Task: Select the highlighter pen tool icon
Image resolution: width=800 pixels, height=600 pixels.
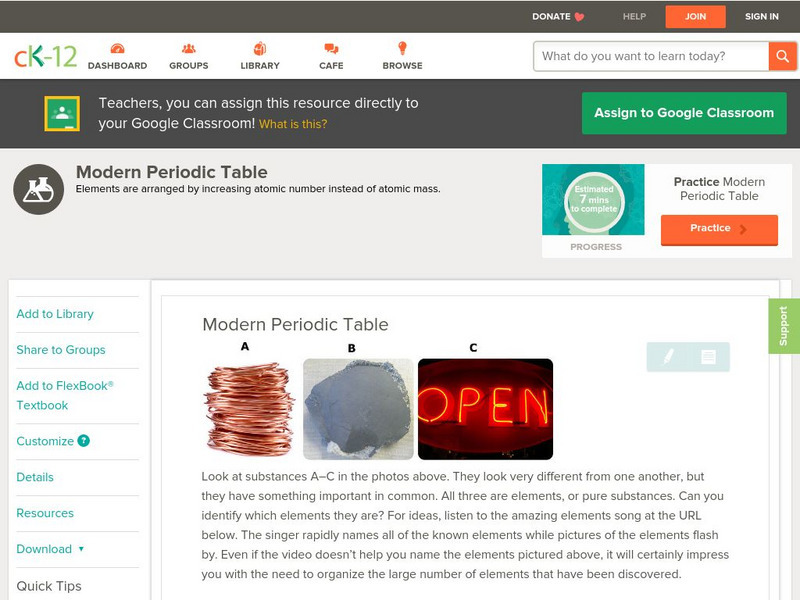Action: (668, 357)
